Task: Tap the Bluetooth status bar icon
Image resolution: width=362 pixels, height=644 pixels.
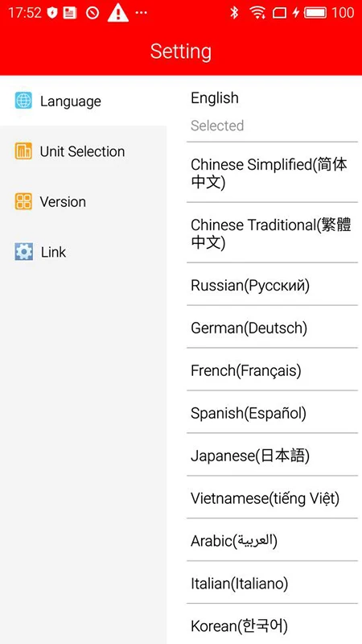Action: tap(234, 13)
